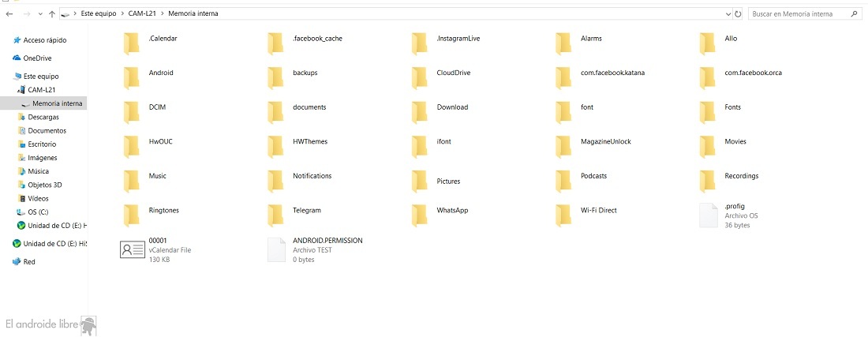Click the DCIM folder icon
Image resolution: width=868 pixels, height=337 pixels.
click(131, 112)
